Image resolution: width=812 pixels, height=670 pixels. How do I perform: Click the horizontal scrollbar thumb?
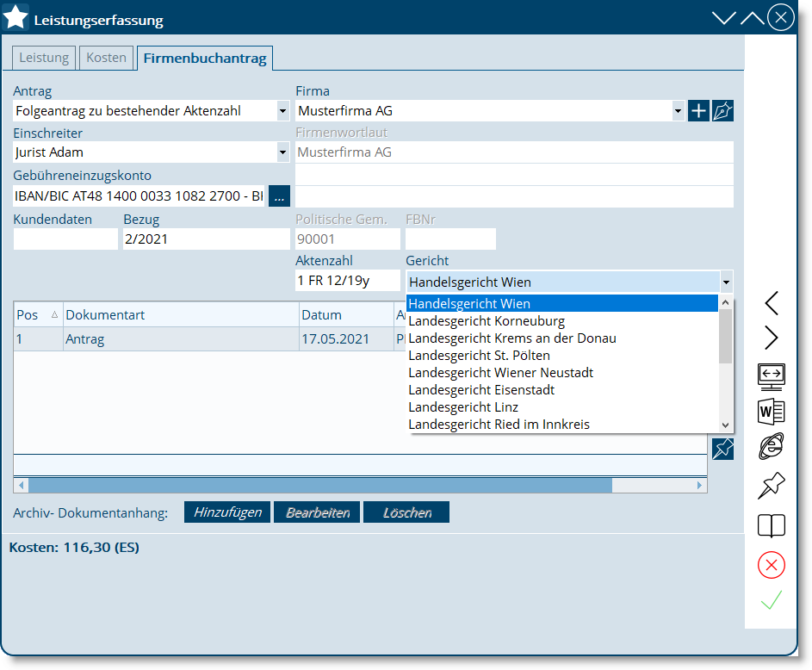(x=320, y=485)
